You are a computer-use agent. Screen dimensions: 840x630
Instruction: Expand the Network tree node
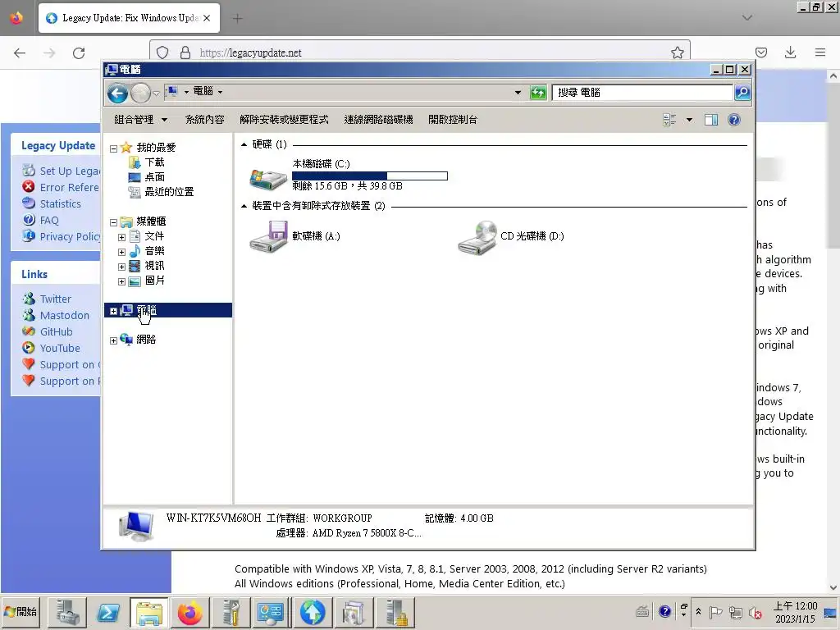(x=113, y=340)
